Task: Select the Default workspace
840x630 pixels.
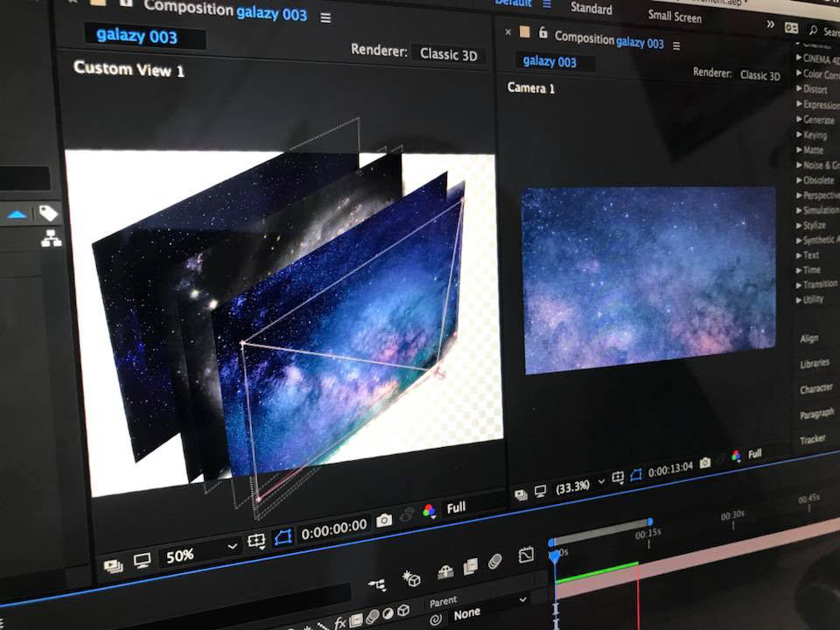Action: [514, 3]
